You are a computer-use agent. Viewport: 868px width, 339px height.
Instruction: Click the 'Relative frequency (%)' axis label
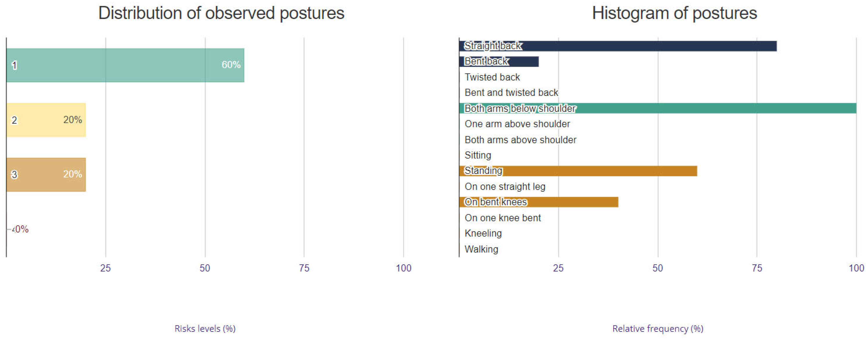coord(657,328)
